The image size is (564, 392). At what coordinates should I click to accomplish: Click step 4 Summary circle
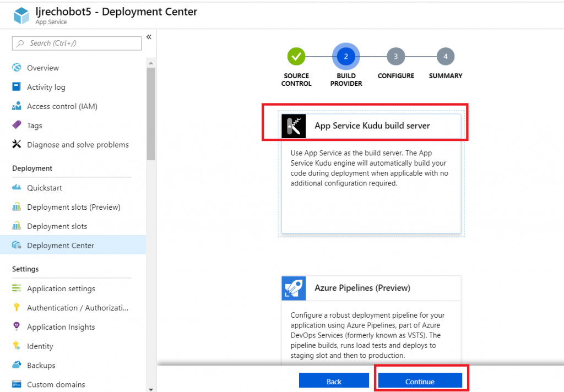coord(445,57)
